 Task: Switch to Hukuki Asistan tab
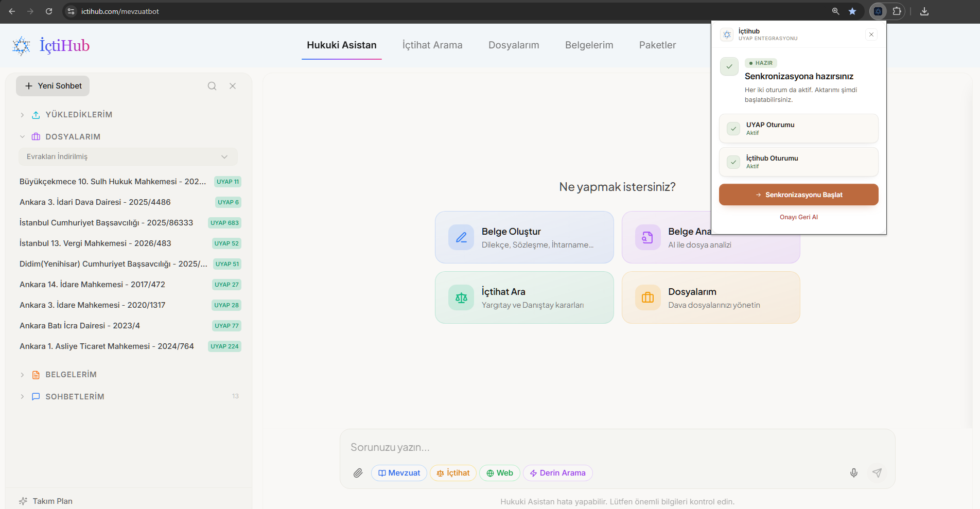tap(342, 45)
